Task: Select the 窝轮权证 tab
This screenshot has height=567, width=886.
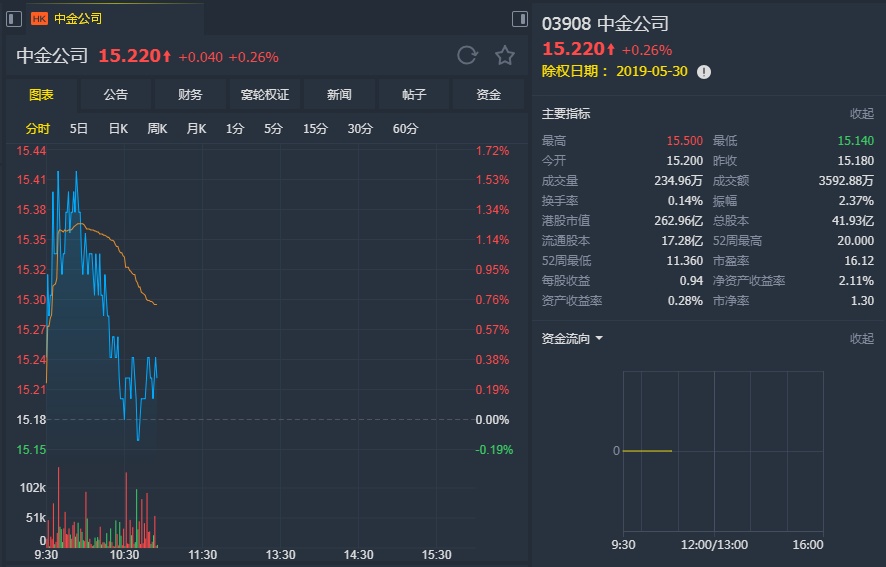Action: click(x=265, y=95)
